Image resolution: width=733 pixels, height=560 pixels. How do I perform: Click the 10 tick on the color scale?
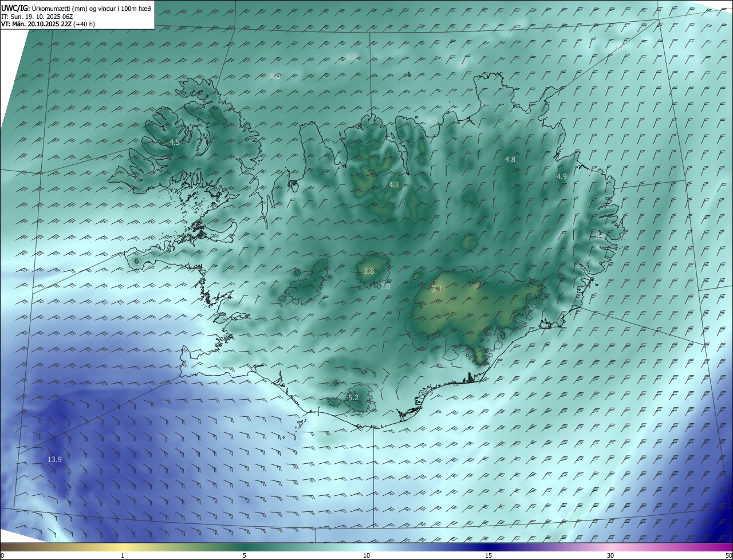pyautogui.click(x=366, y=555)
